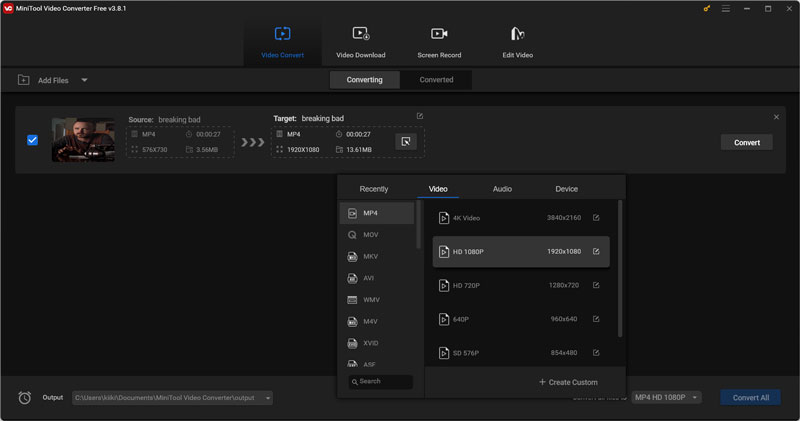Viewport: 800px width, 421px height.
Task: Edit settings of the 640P preset
Action: [x=596, y=319]
